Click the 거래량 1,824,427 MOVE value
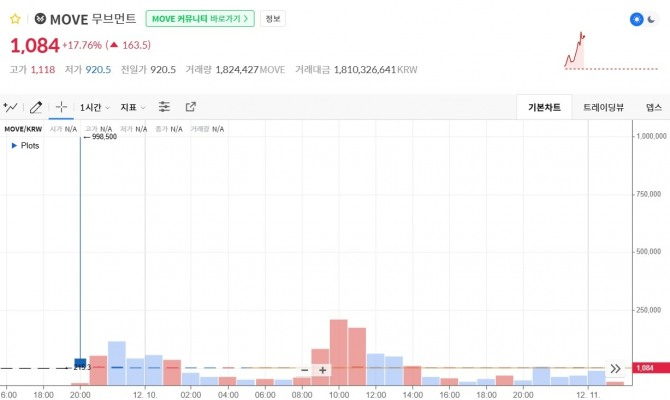670x400 pixels. click(250, 70)
